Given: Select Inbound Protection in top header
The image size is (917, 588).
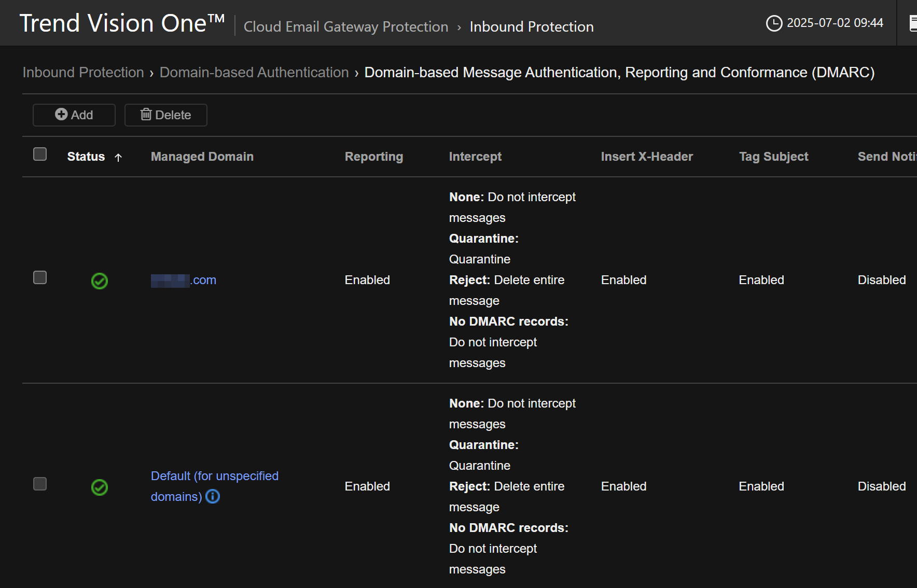Looking at the screenshot, I should [531, 27].
